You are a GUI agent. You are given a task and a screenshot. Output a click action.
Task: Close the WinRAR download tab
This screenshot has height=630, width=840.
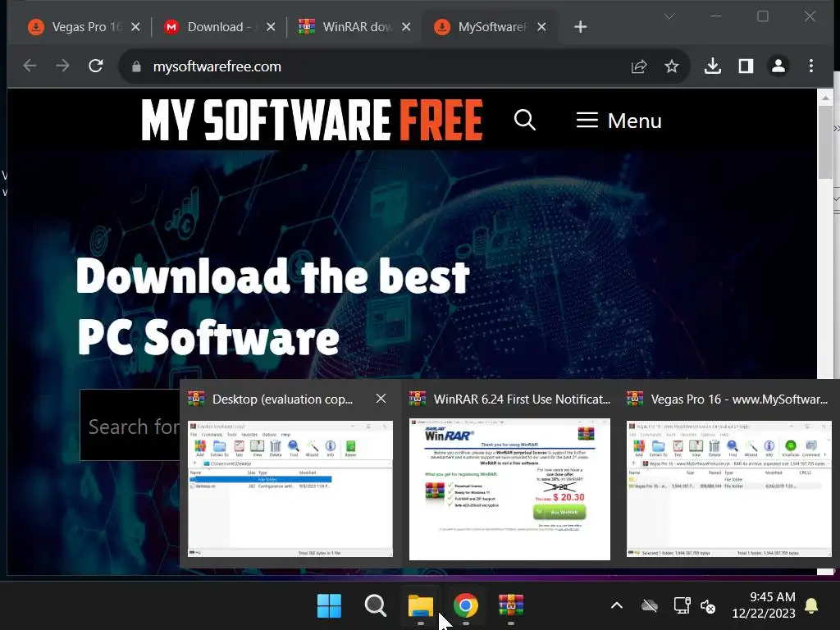coord(406,27)
